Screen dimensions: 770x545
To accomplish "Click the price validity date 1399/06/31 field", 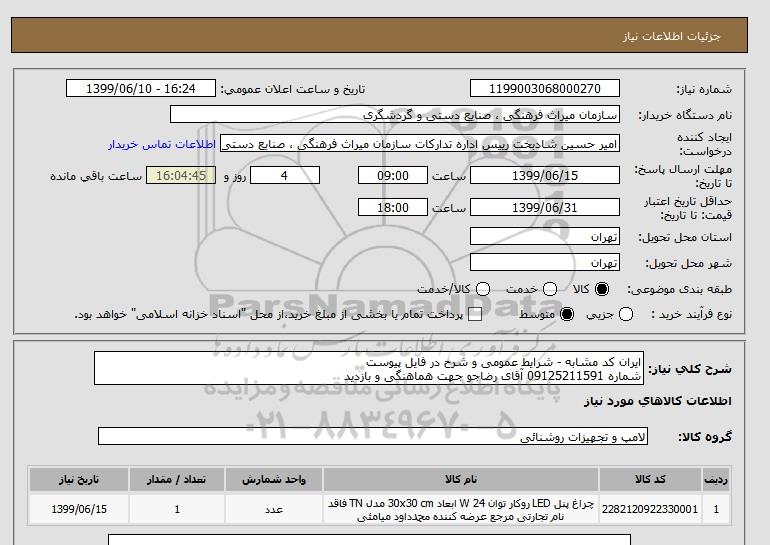I will [x=545, y=207].
